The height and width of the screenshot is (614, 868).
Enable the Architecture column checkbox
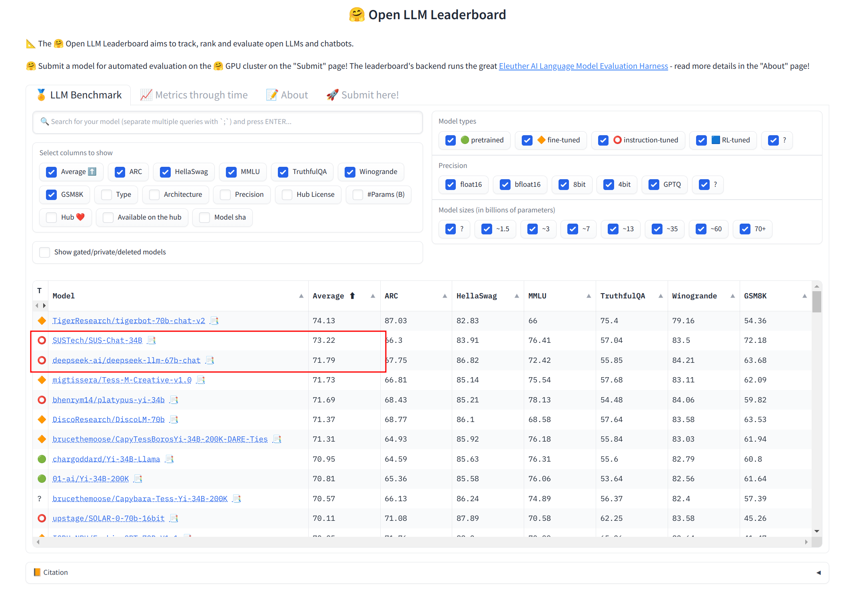(x=154, y=195)
